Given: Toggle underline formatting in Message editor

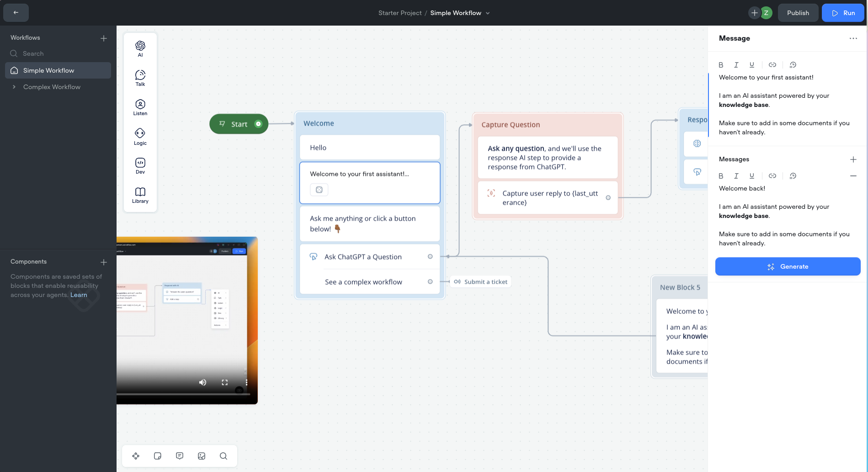Looking at the screenshot, I should point(752,64).
